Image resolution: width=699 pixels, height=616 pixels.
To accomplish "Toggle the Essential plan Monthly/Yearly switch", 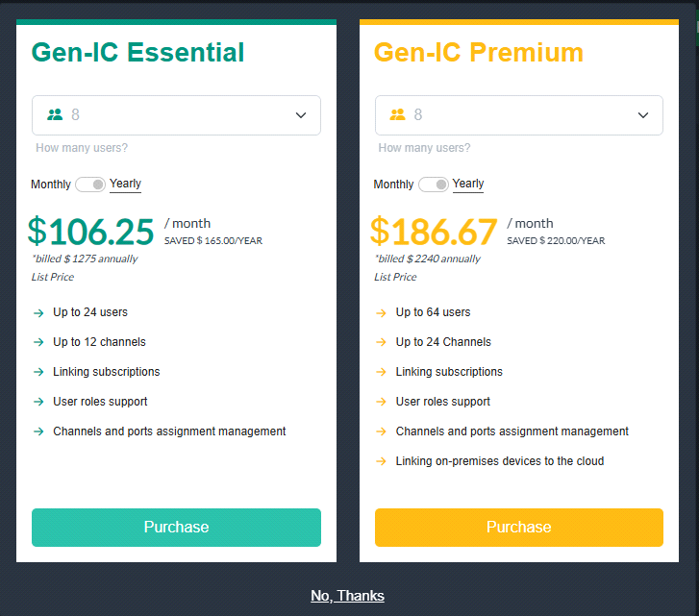I will coord(90,185).
